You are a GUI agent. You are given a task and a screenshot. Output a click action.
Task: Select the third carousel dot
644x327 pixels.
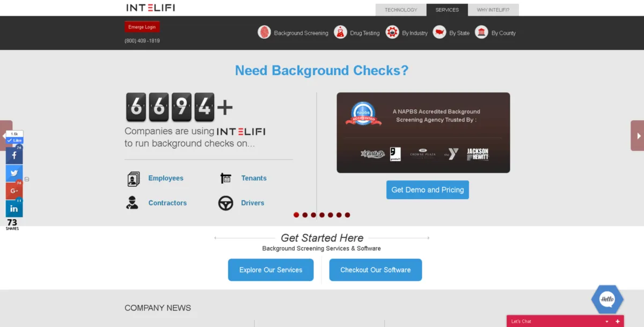pos(313,215)
